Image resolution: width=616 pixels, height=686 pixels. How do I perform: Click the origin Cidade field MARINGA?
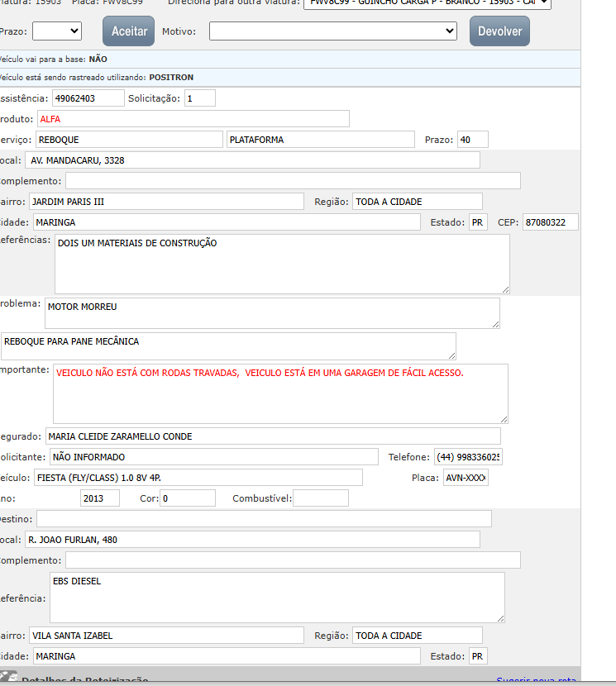pos(227,222)
